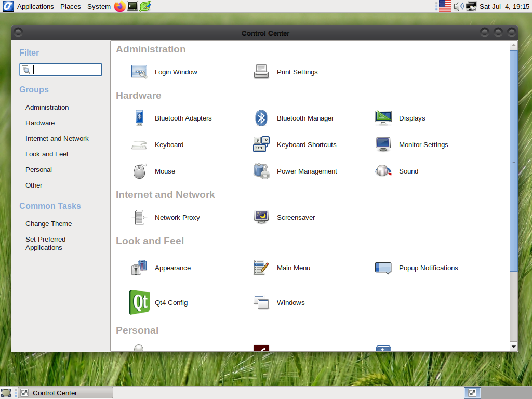Click Set Preferred Applications task
This screenshot has width=532, height=399.
tap(46, 243)
